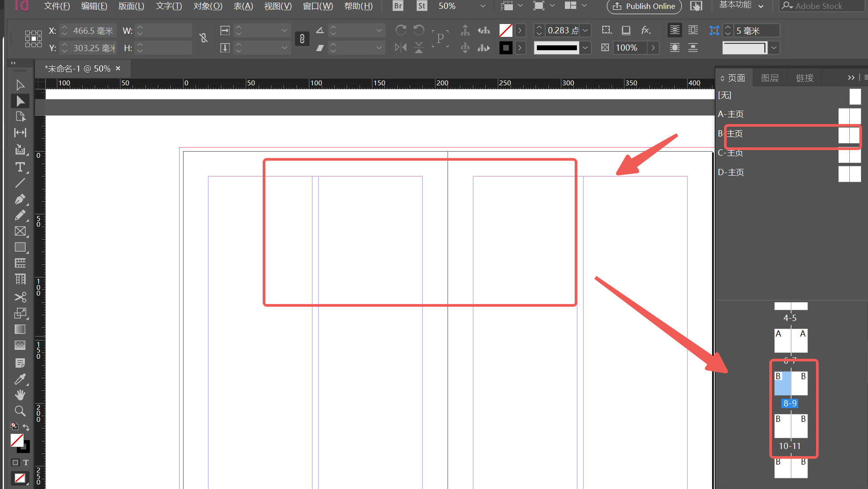This screenshot has height=489, width=868.
Task: Toggle formatting affects container button
Action: coord(16,462)
